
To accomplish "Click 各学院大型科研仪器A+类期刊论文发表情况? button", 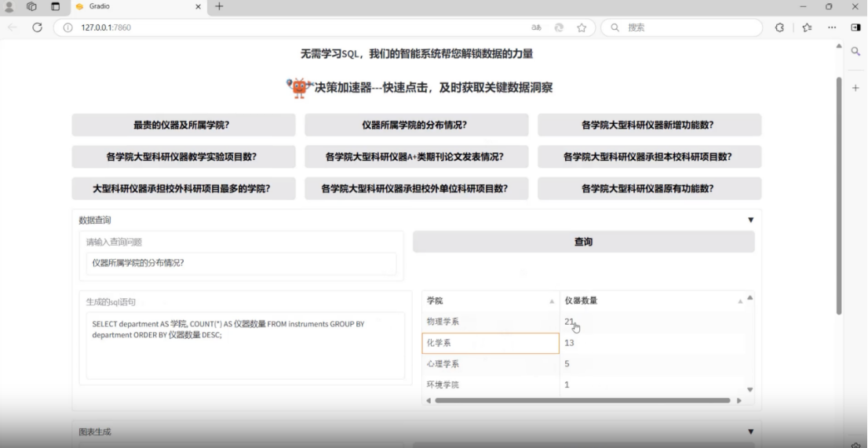I will coord(416,156).
